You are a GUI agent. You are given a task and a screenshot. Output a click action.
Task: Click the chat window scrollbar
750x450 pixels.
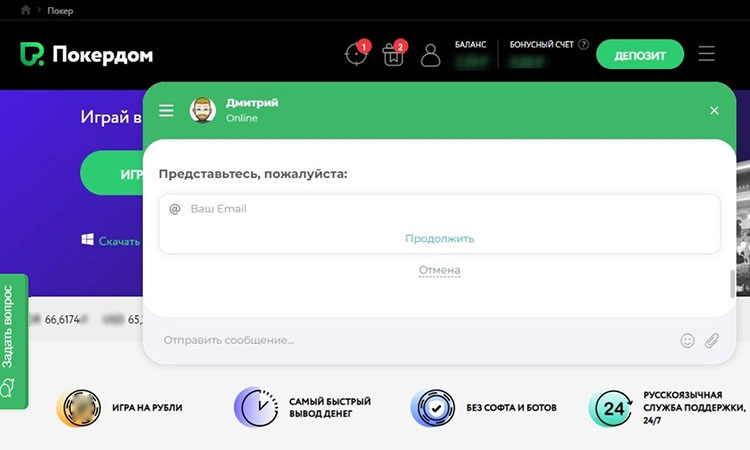[732, 284]
